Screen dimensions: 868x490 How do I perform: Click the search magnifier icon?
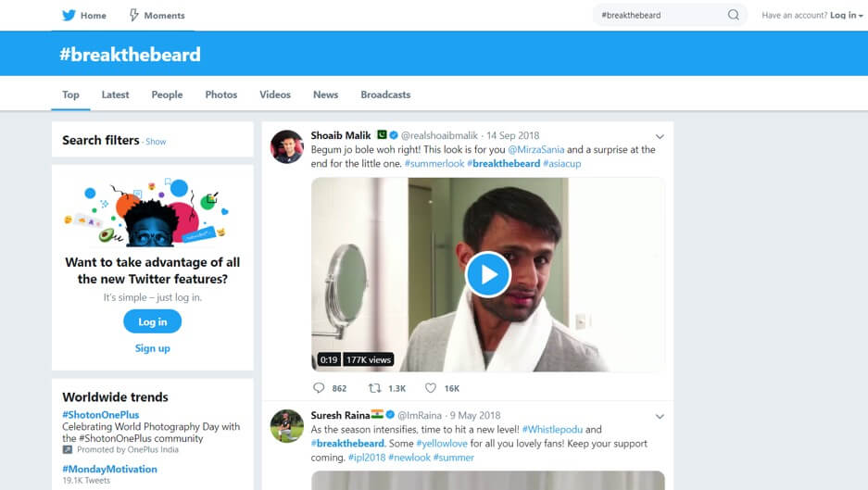(x=734, y=15)
